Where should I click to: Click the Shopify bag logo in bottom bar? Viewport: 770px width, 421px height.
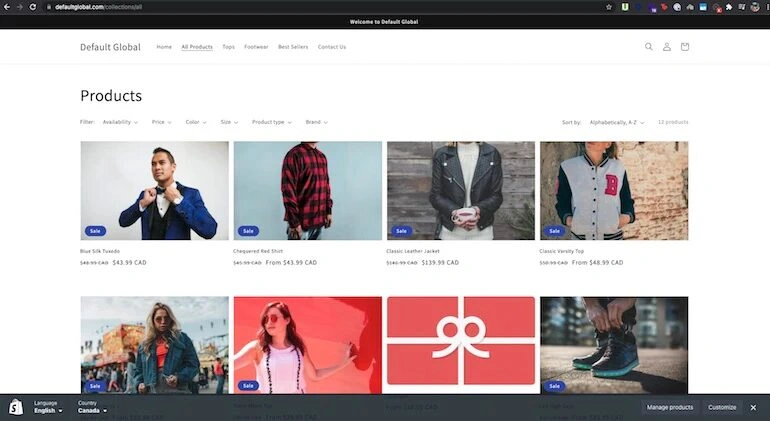pos(16,407)
